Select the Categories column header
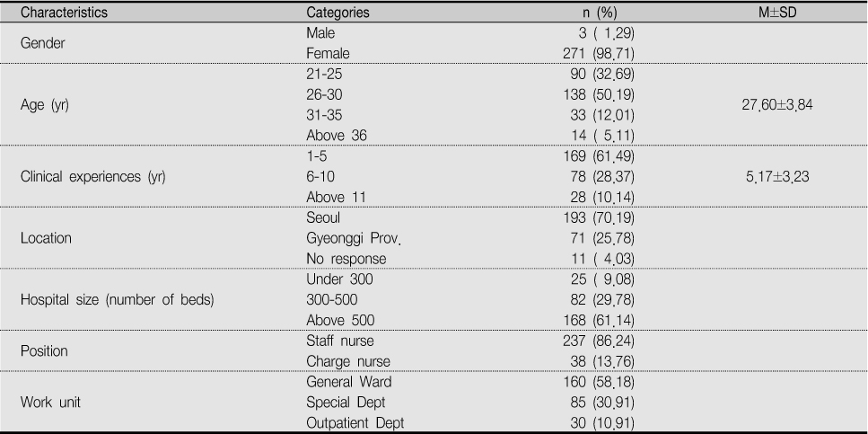This screenshot has height=434, width=868. [x=338, y=13]
